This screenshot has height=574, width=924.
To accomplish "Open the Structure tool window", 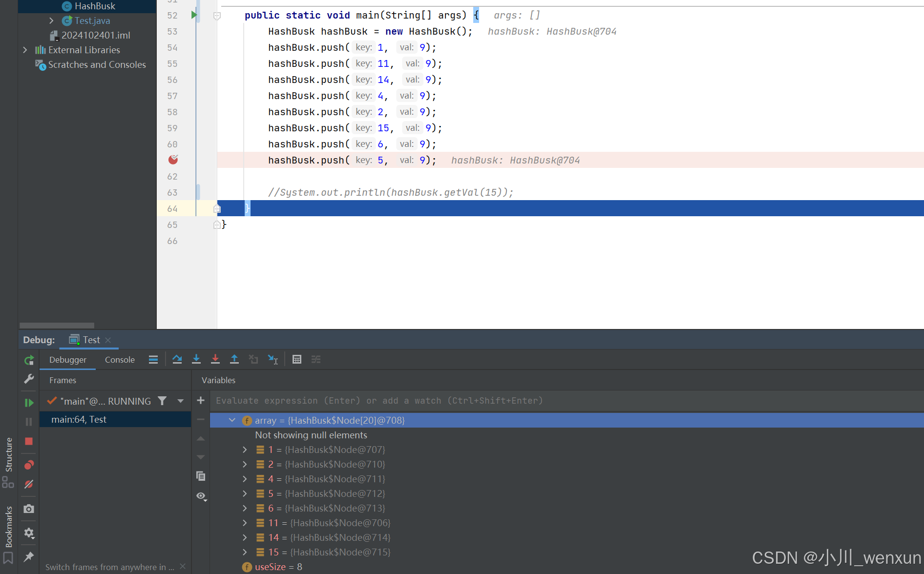I will pyautogui.click(x=8, y=462).
